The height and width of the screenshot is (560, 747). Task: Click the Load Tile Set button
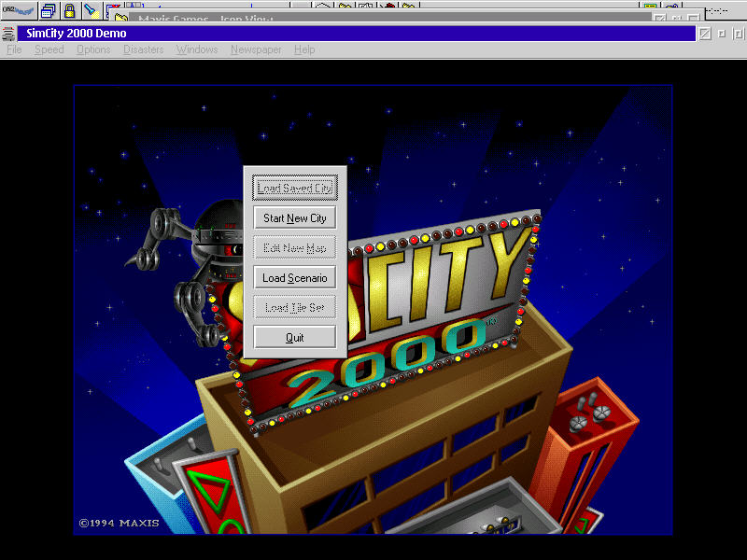(294, 308)
